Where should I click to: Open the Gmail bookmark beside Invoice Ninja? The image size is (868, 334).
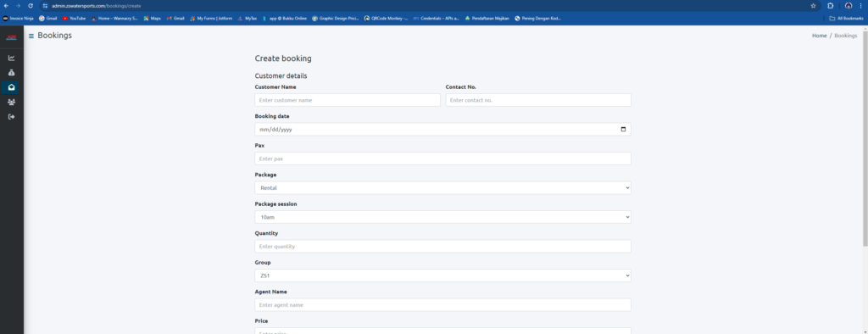(48, 19)
